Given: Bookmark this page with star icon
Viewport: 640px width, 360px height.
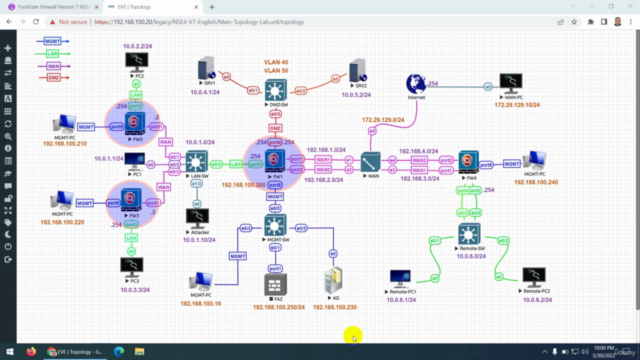Looking at the screenshot, I should (574, 22).
